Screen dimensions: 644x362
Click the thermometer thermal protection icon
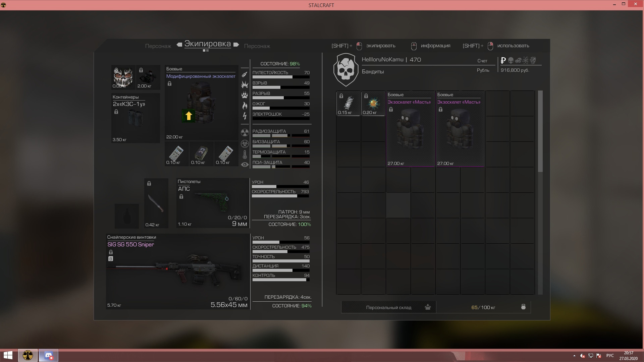click(245, 155)
